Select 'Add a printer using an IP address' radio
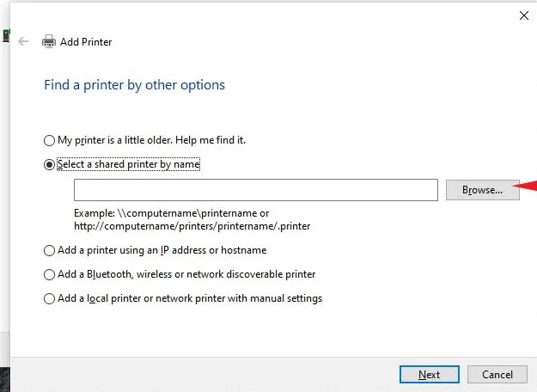 49,250
